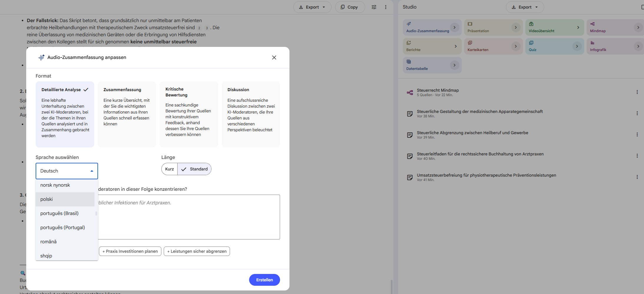644x294 pixels.
Task: Expand Videoübersicht tile arrow
Action: click(x=578, y=27)
